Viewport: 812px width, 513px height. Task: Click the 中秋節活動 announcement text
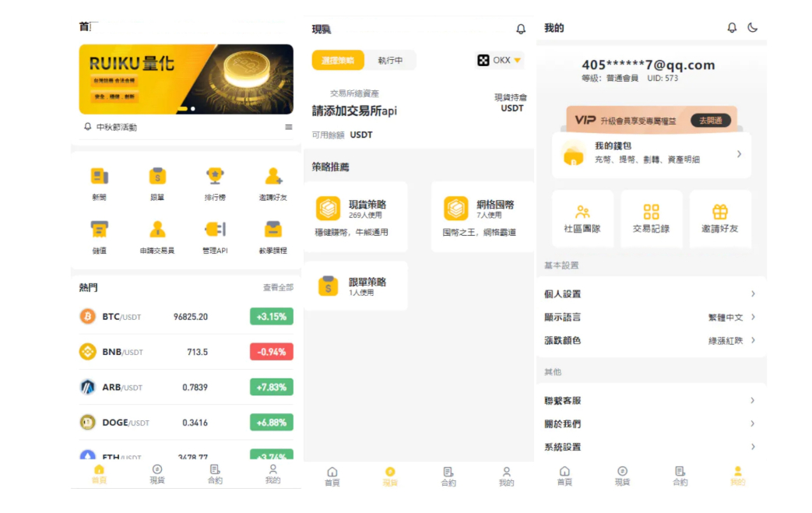coord(117,128)
